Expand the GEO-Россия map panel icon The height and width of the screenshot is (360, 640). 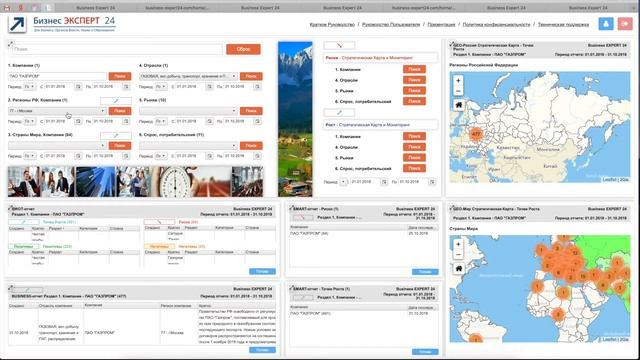coord(451,44)
